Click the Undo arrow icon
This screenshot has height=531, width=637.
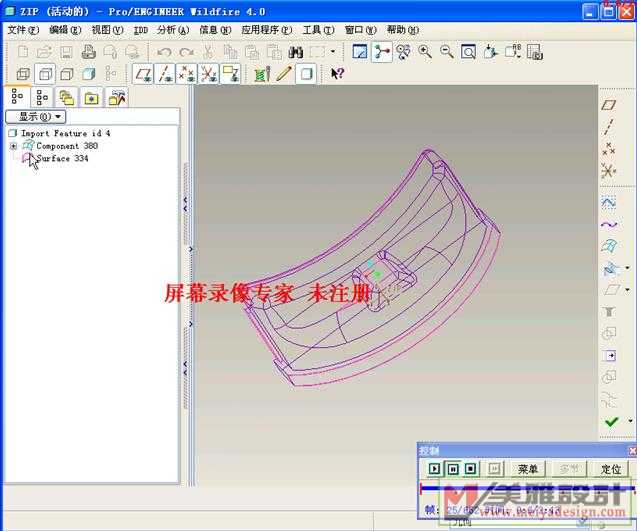pos(165,52)
